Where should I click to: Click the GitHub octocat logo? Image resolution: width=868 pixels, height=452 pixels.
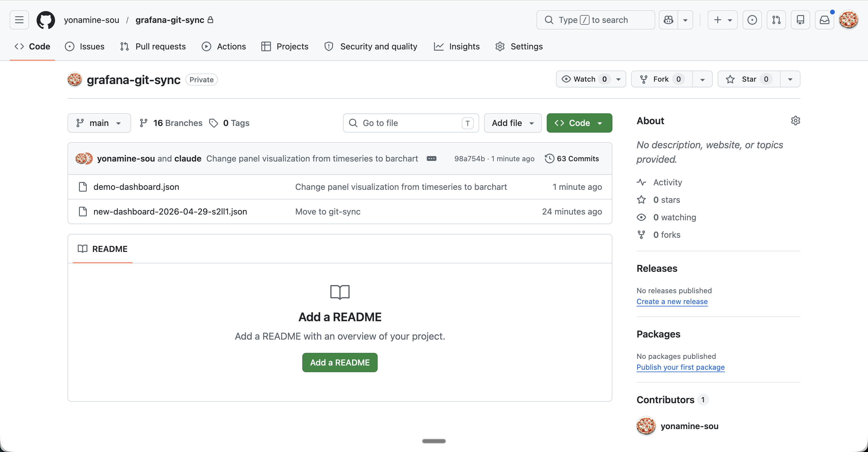point(46,20)
